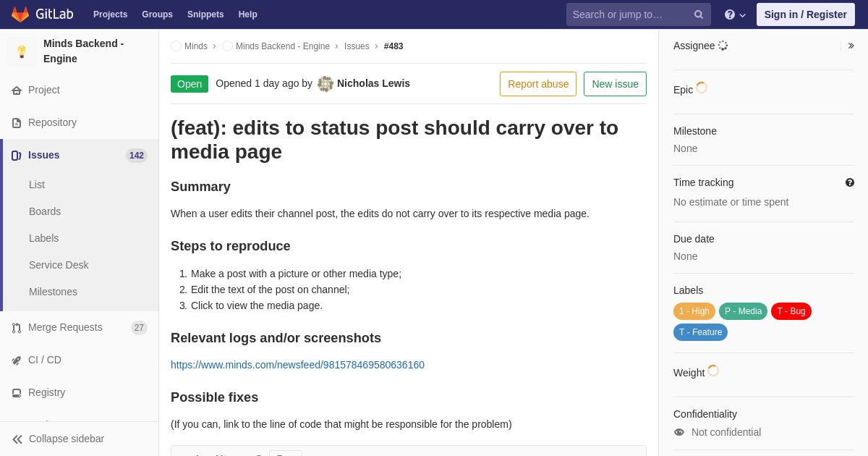Viewport: 868px width, 456px height.
Task: Go to Snippets
Action: pyautogui.click(x=205, y=14)
